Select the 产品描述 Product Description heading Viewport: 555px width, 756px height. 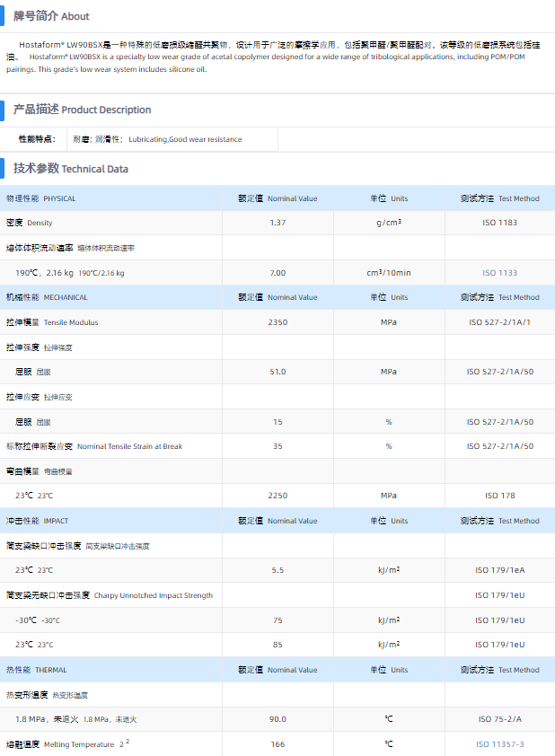coord(82,110)
